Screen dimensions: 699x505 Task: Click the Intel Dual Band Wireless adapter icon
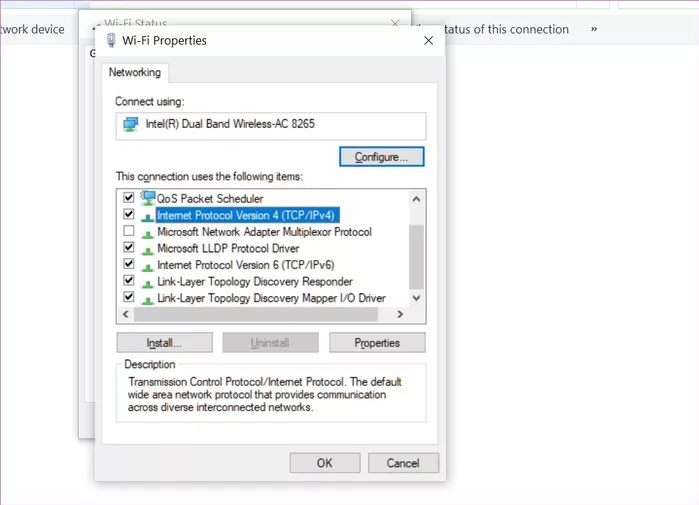tap(131, 124)
